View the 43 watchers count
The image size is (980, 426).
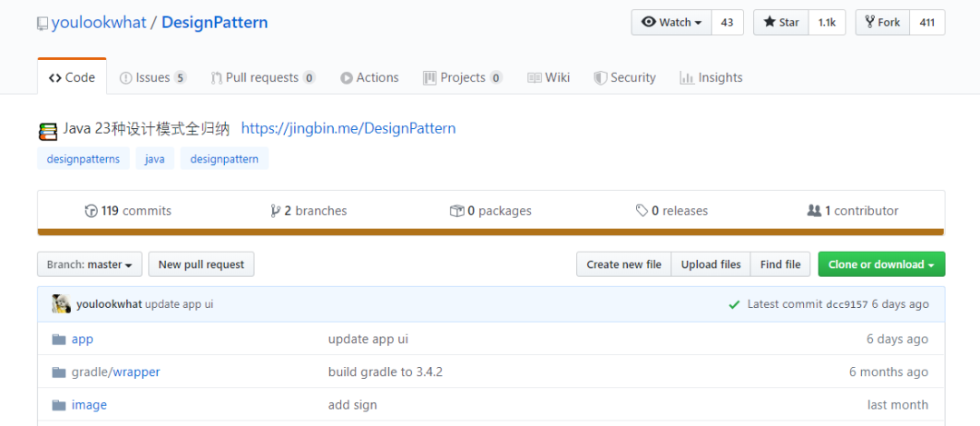[727, 23]
